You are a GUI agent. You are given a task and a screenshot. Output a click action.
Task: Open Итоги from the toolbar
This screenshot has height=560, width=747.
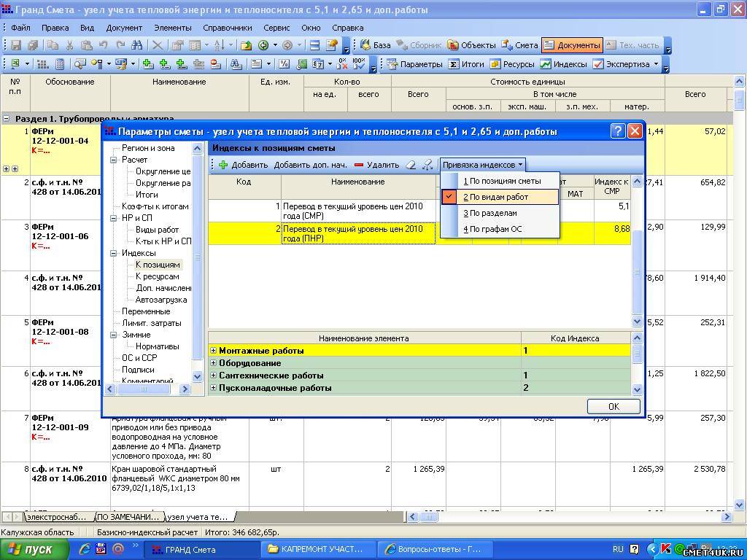coord(465,64)
